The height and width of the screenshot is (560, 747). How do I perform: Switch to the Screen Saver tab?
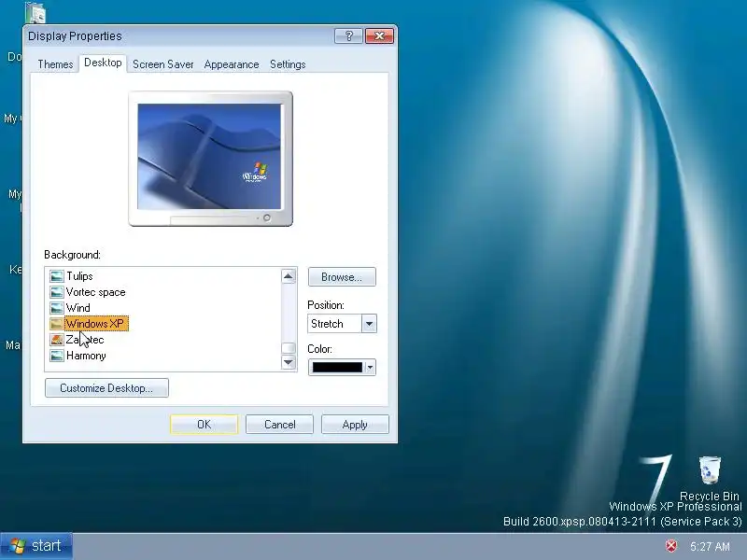pyautogui.click(x=162, y=64)
